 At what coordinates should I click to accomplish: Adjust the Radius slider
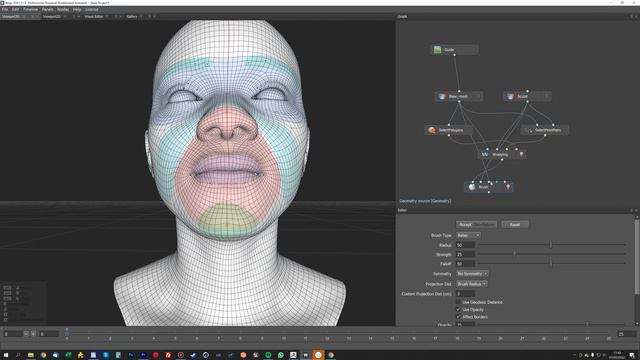tap(551, 244)
